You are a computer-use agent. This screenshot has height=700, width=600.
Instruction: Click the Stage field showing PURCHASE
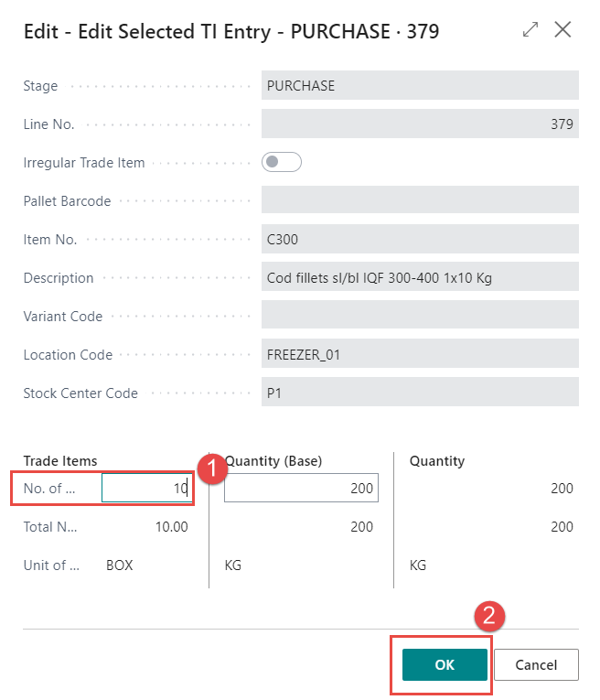click(420, 85)
